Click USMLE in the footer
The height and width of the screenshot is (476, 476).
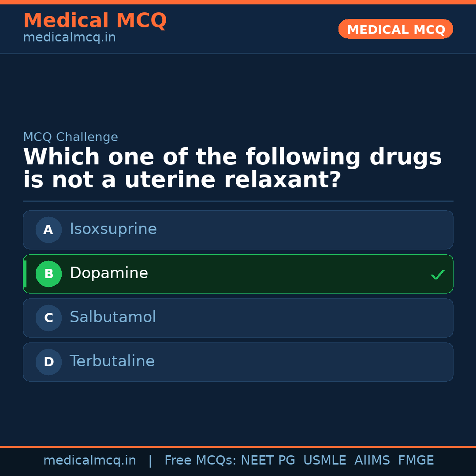coord(324,461)
